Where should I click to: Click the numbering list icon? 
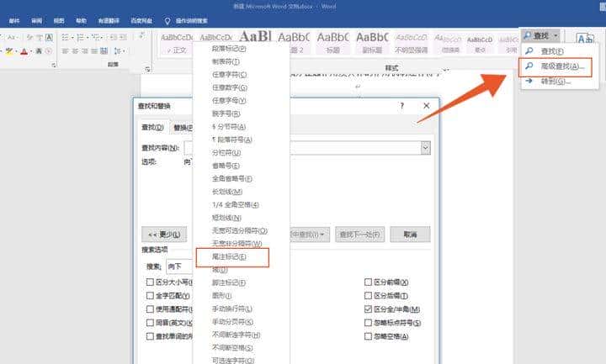(x=80, y=38)
